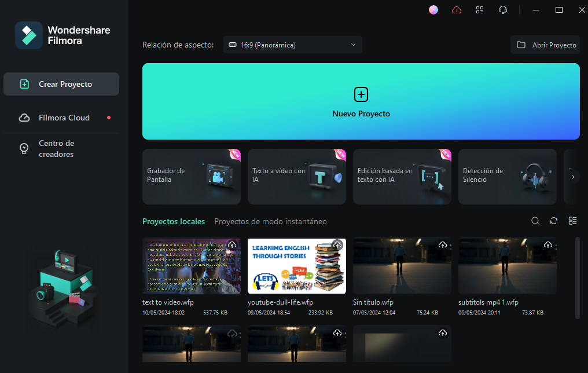Click the Abrir Proyecto button
This screenshot has height=373, width=588.
pyautogui.click(x=545, y=45)
